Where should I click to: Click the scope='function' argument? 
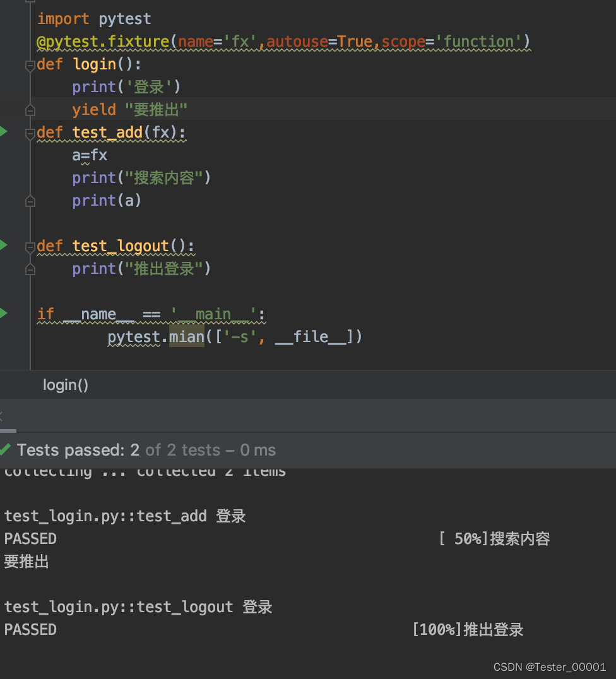point(451,42)
